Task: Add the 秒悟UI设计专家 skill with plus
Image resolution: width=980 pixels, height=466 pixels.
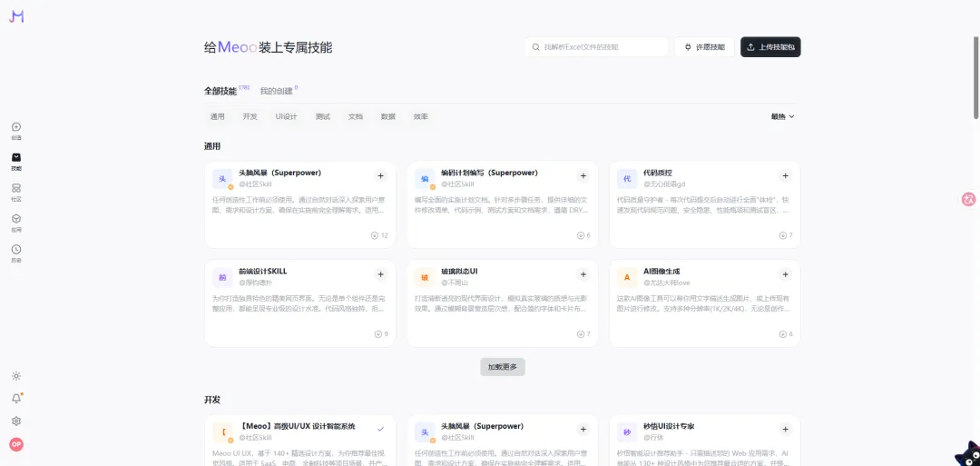Action: click(786, 429)
